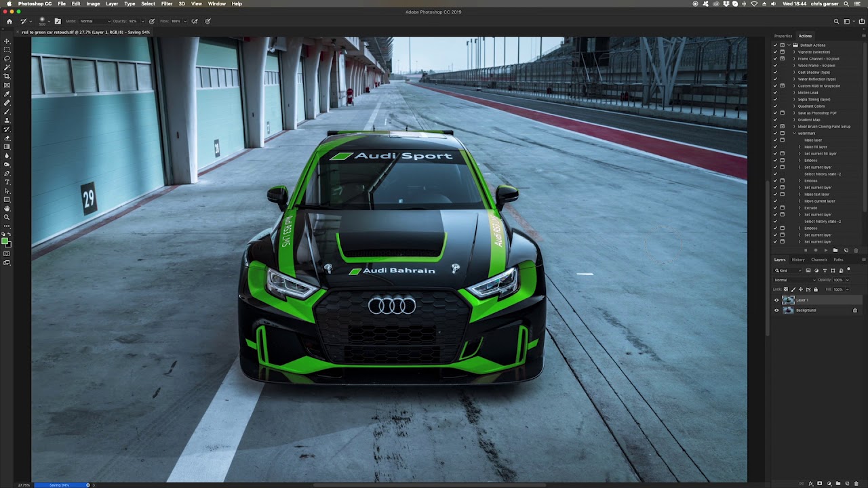The image size is (868, 488).
Task: Toggle Quick Mask mode icon
Action: point(7,253)
